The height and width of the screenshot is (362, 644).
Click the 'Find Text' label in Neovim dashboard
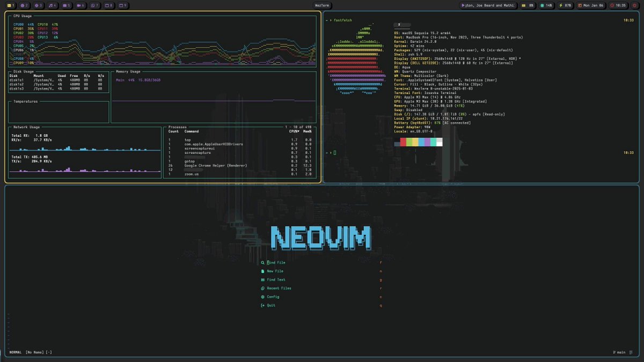[x=276, y=280]
